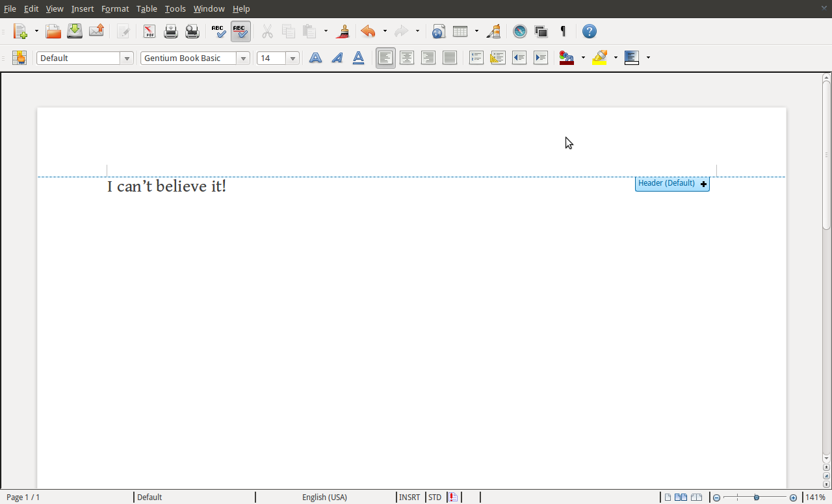The width and height of the screenshot is (832, 504).
Task: Toggle STD selection mode in status bar
Action: 435,498
